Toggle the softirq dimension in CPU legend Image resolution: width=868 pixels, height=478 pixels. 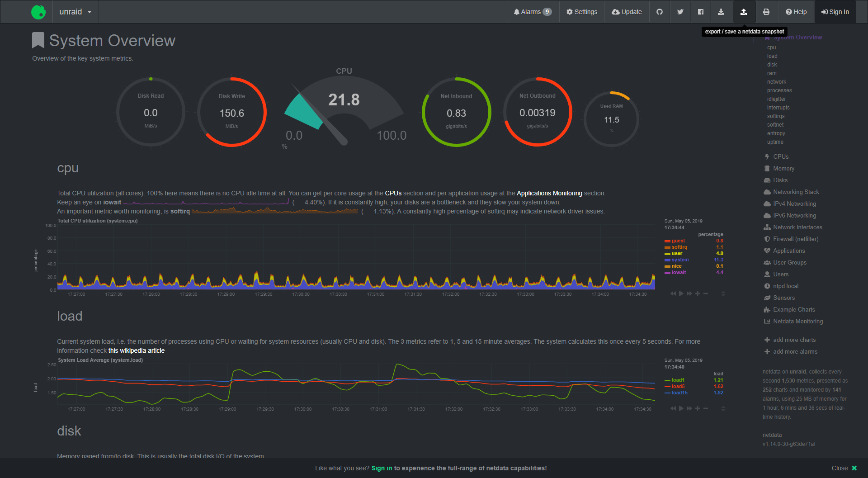pyautogui.click(x=679, y=247)
